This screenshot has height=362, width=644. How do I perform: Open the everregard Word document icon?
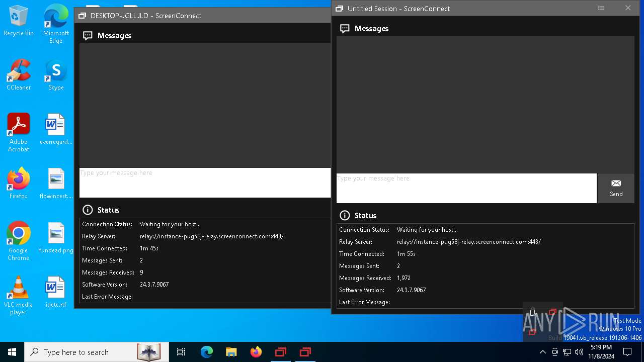pyautogui.click(x=56, y=129)
